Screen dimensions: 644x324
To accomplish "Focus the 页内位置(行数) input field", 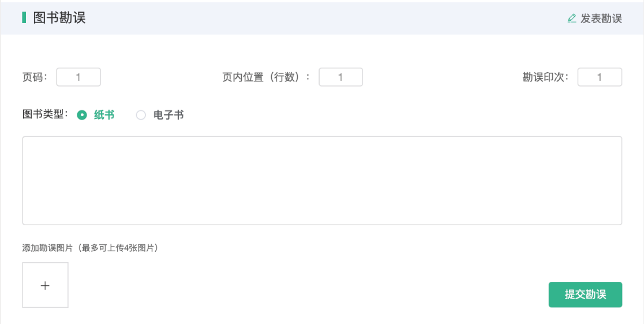I will pos(340,77).
